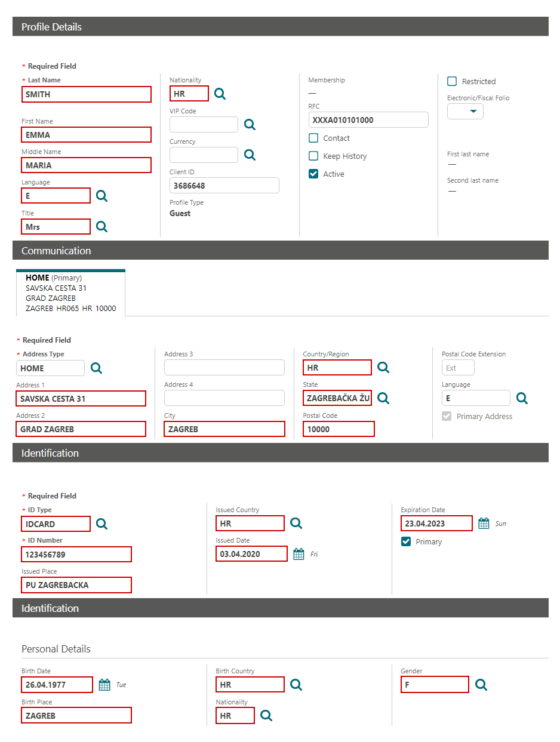This screenshot has width=560, height=742.
Task: Open Title lookup beside Mrs field
Action: pos(101,226)
